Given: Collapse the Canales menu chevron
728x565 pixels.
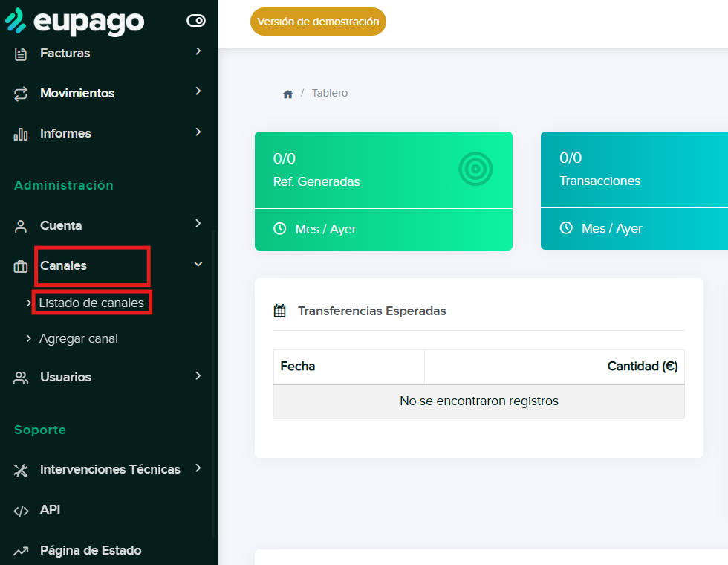Looking at the screenshot, I should point(198,264).
